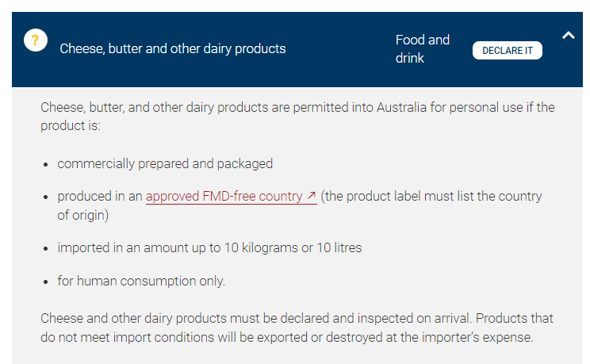Viewport: 590px width, 364px height.
Task: Click the declared and inspected on arrival sentence
Action: (x=255, y=319)
